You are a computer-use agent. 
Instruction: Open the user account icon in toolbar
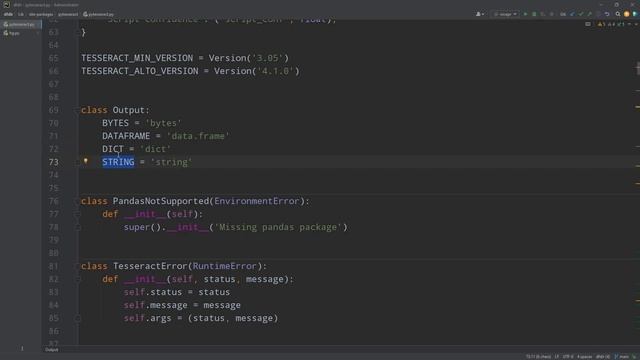(480, 14)
